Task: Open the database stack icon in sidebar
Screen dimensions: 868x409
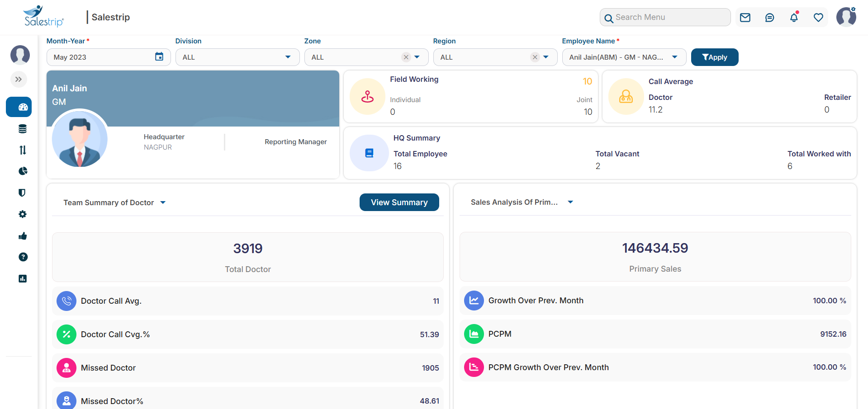Action: pos(23,129)
